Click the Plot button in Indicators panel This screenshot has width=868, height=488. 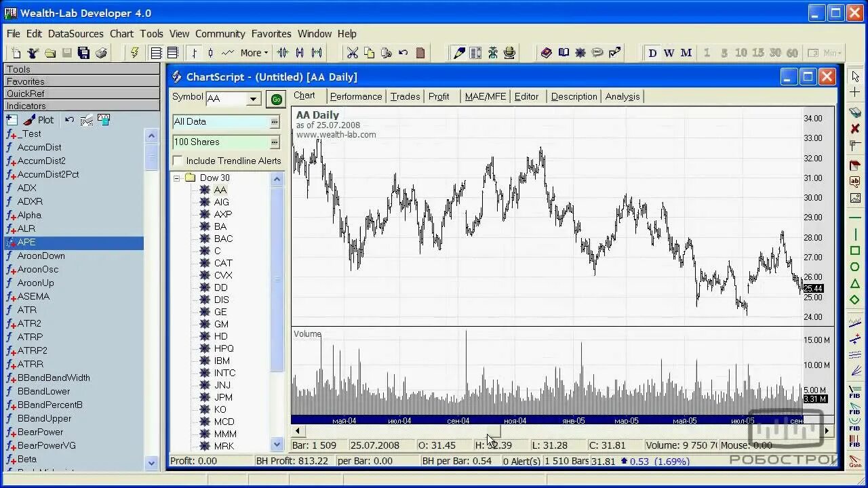tap(39, 120)
